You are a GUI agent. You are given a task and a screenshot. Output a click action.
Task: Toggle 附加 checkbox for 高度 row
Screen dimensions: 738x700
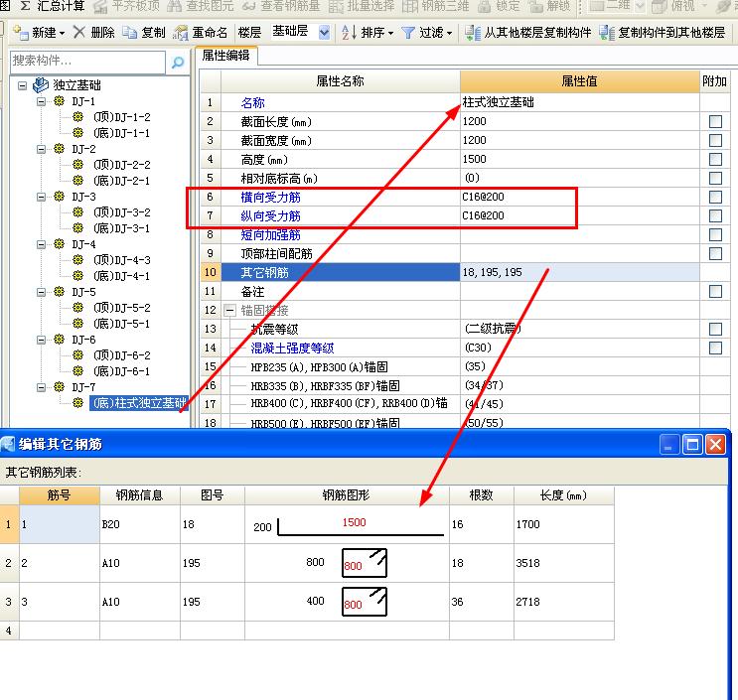(x=715, y=159)
